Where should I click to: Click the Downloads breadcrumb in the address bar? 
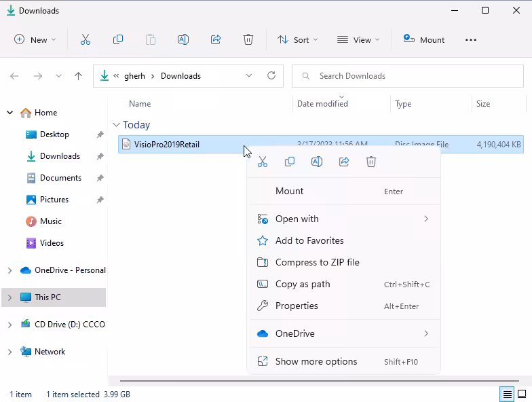(180, 76)
